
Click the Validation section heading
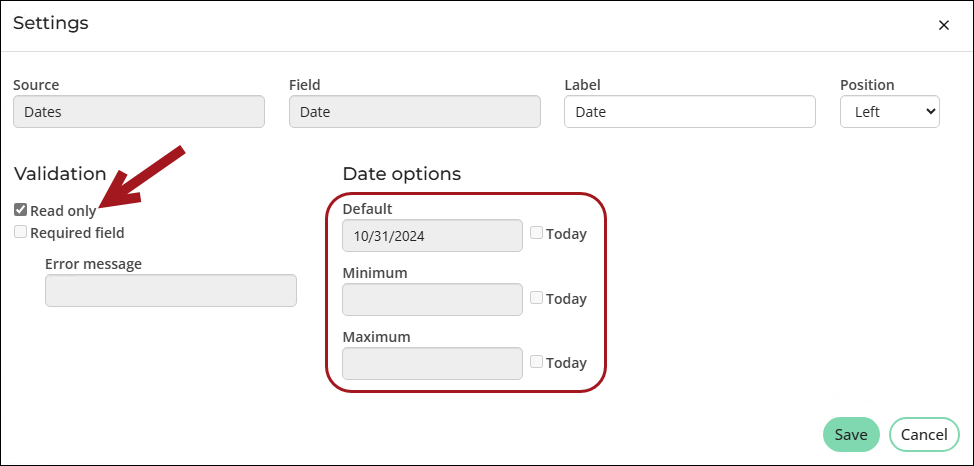click(x=60, y=174)
